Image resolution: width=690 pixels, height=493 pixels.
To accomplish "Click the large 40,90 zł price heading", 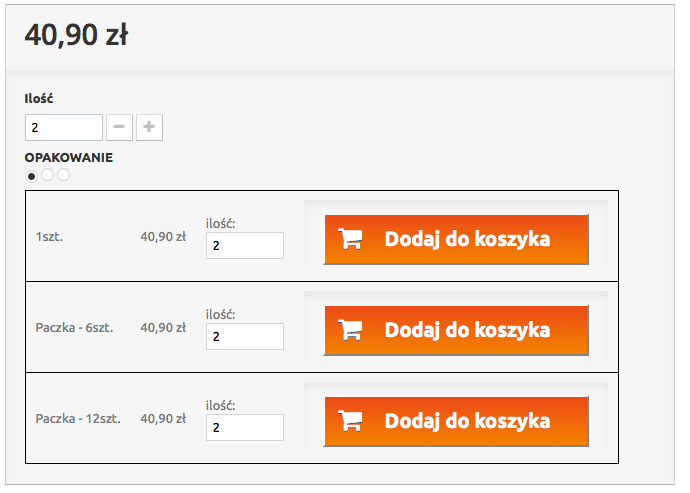I will (x=77, y=35).
